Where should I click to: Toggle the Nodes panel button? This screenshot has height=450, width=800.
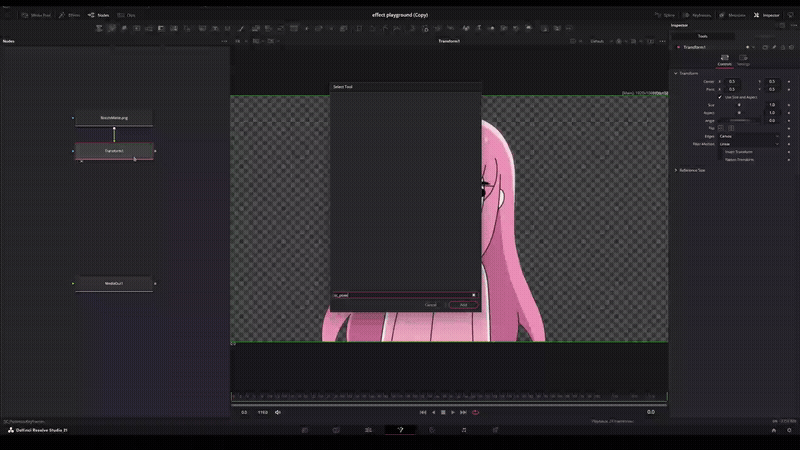click(x=98, y=15)
